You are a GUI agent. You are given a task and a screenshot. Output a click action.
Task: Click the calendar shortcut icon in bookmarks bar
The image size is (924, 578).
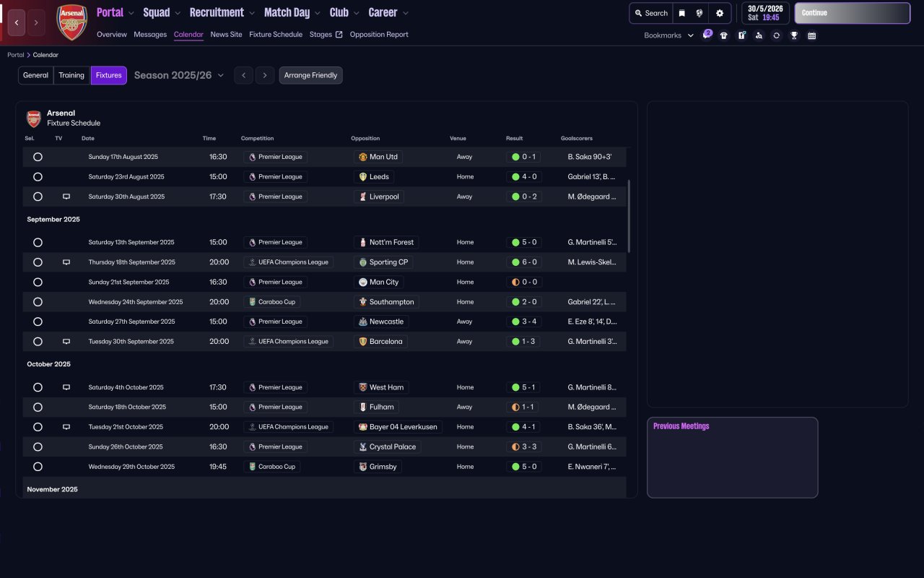pos(811,35)
